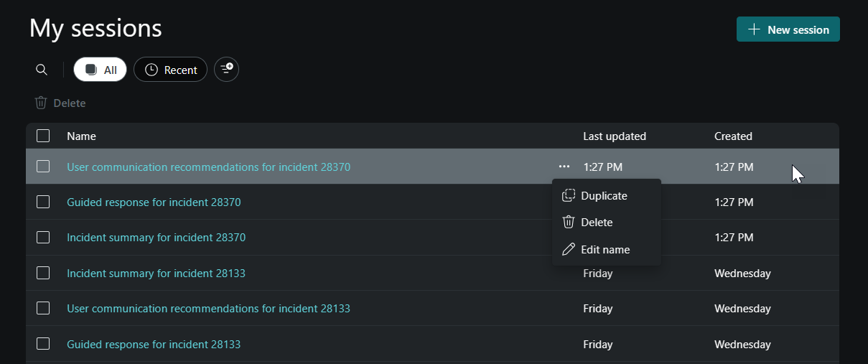The width and height of the screenshot is (868, 364).
Task: Open the add filter icon button
Action: pyautogui.click(x=227, y=70)
